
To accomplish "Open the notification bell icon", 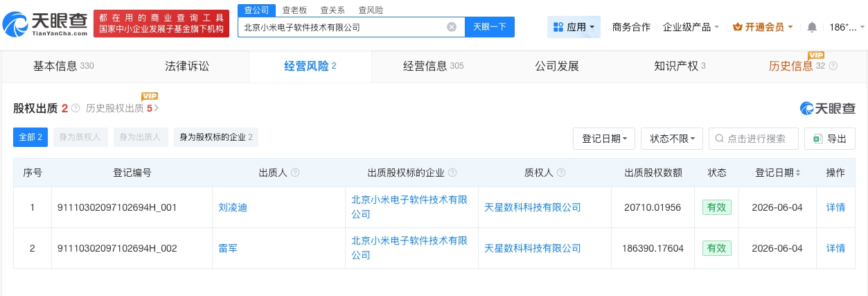I will 812,27.
